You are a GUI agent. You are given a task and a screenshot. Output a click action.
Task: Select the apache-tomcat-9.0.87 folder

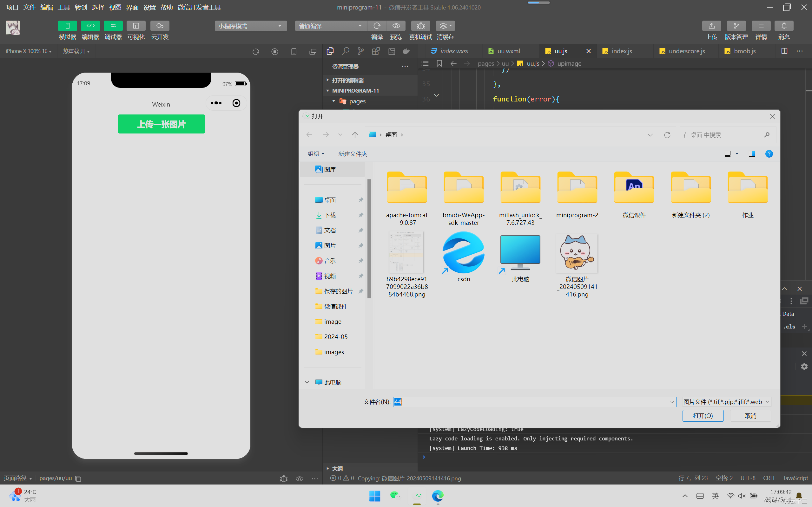coord(407,198)
